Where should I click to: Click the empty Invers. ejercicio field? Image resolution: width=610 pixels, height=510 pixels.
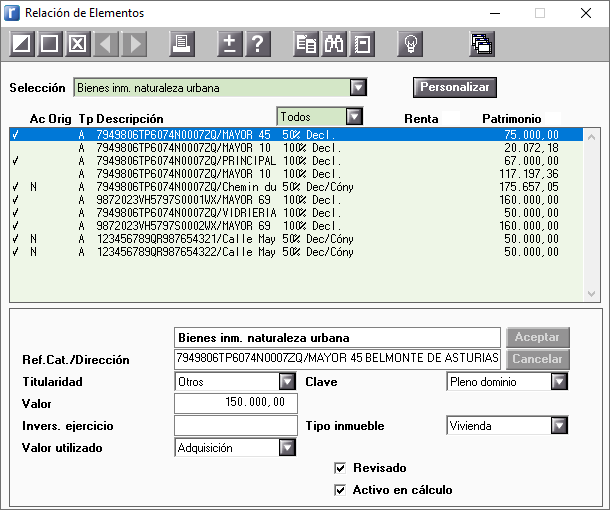(236, 425)
